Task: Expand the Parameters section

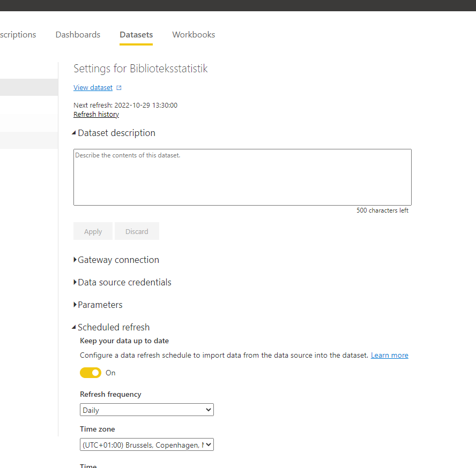Action: click(98, 305)
